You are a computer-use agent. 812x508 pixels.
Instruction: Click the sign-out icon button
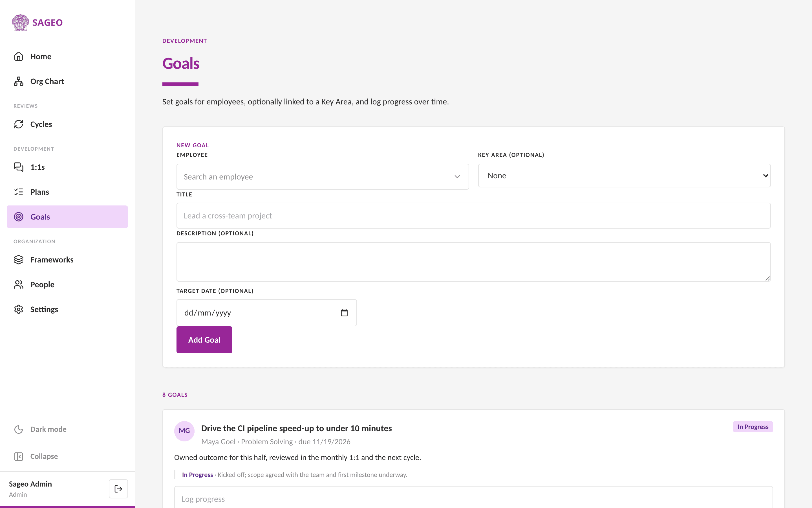(118, 489)
